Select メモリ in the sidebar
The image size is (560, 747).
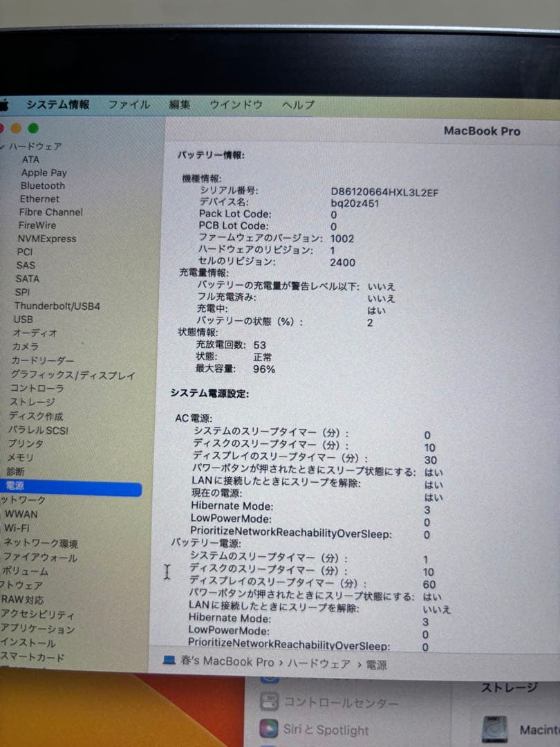point(25,457)
